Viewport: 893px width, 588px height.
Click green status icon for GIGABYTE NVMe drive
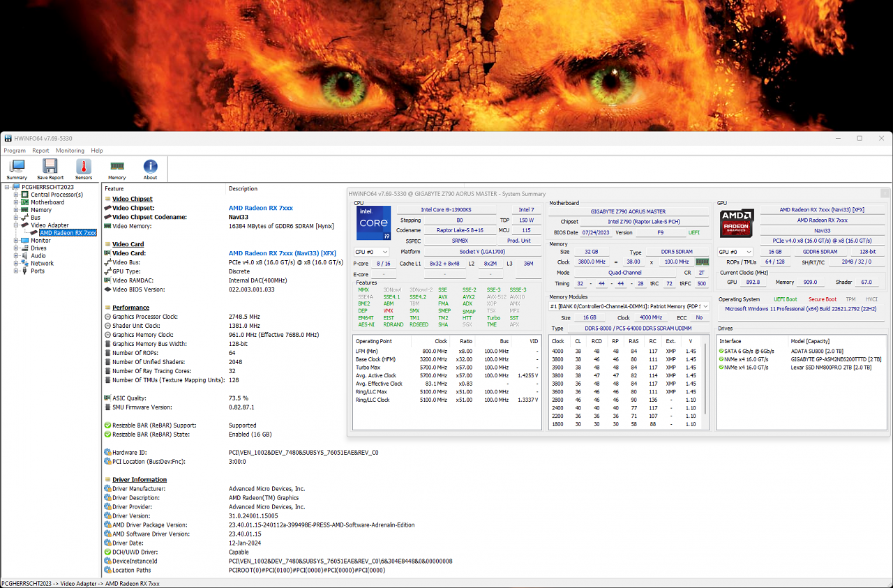(721, 359)
